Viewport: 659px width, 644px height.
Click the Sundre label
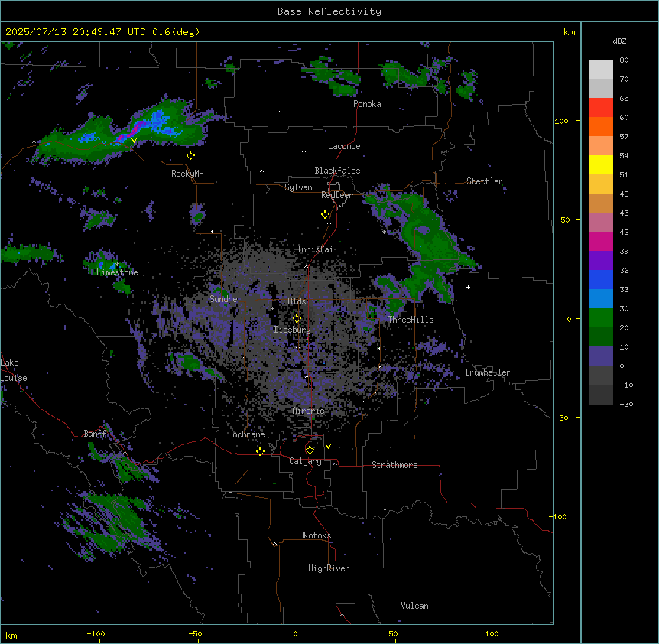pos(223,299)
